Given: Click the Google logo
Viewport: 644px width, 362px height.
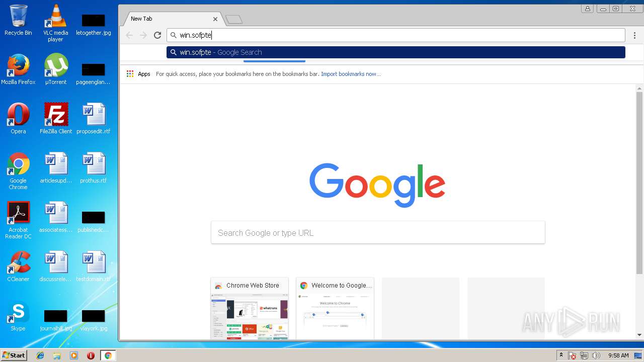Looking at the screenshot, I should (x=377, y=185).
